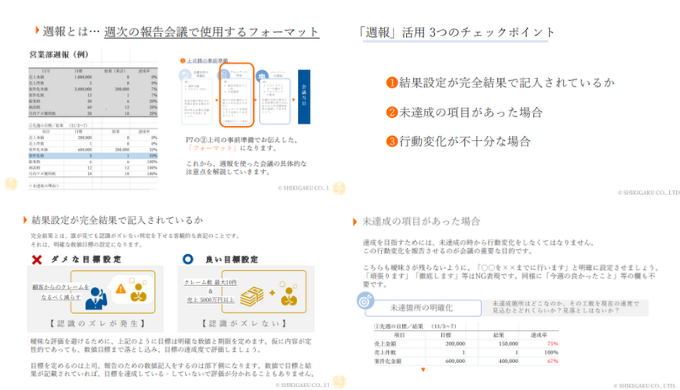Click the 未達箇所の明確化 label box
The width and height of the screenshot is (680, 390).
coord(423,308)
